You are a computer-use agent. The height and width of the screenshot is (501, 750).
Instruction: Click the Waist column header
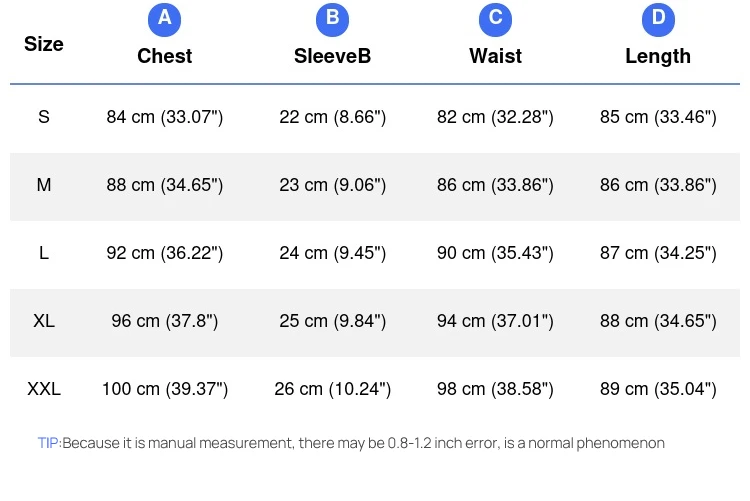(495, 56)
